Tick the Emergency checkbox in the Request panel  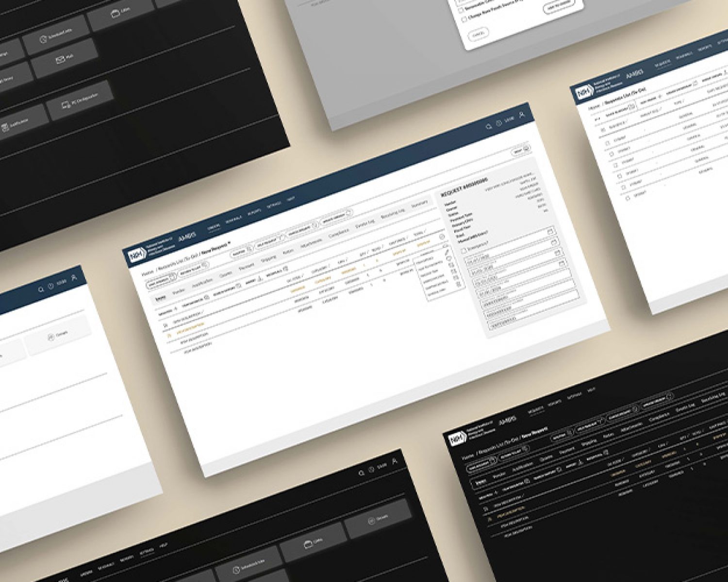[464, 250]
